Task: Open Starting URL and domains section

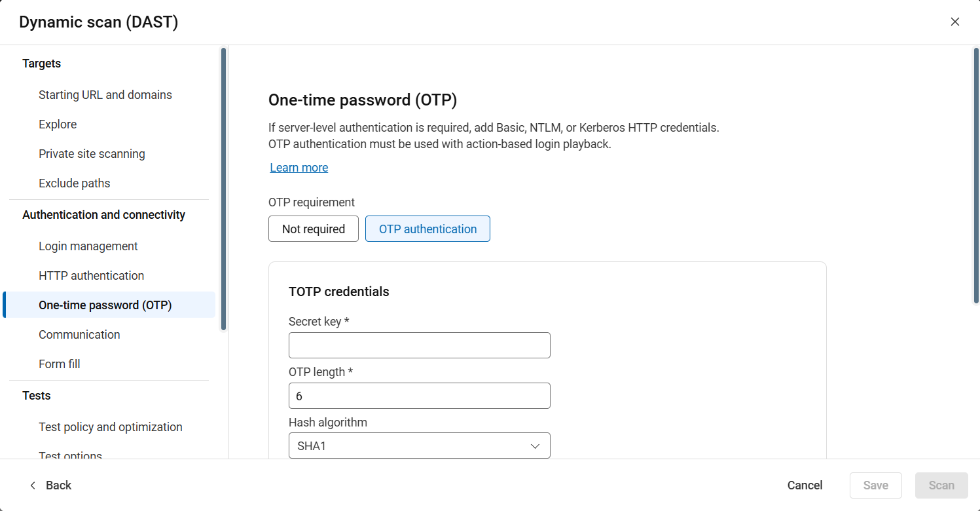Action: [x=105, y=95]
